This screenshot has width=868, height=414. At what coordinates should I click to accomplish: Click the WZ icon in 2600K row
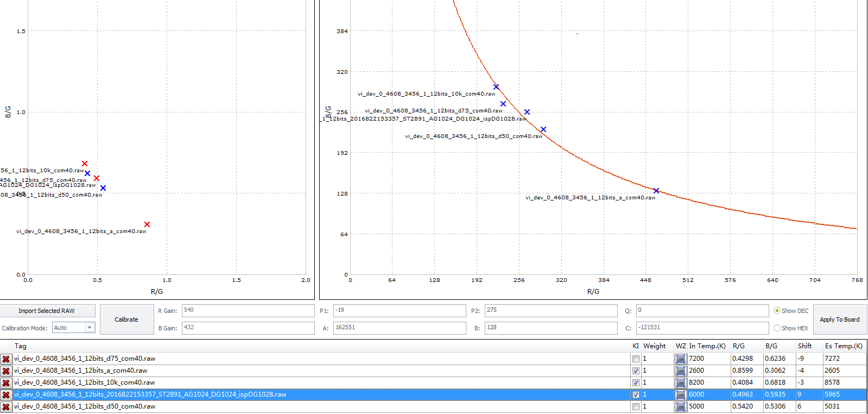click(680, 371)
